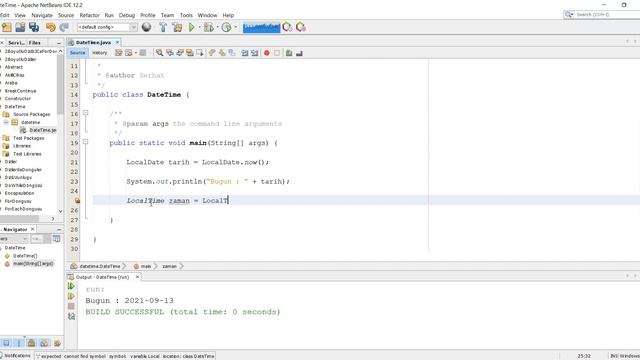Screen dimensions: 640x360
Task: Collapse the Javadoc fold at line 16
Action: [x=85, y=113]
